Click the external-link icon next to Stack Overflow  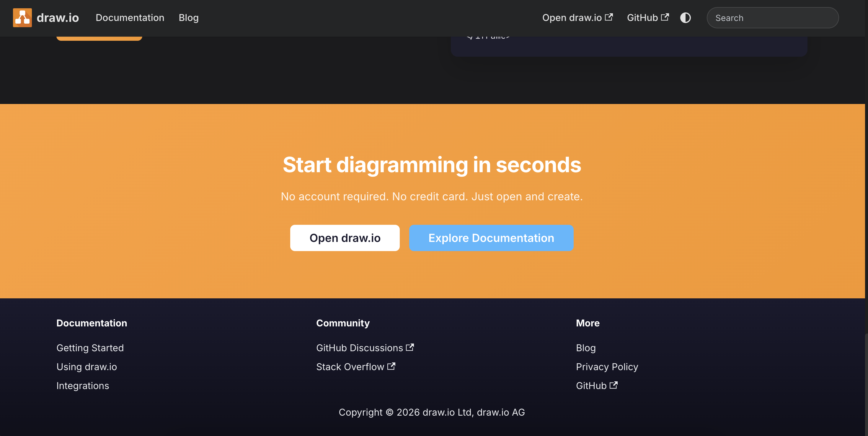pos(391,366)
